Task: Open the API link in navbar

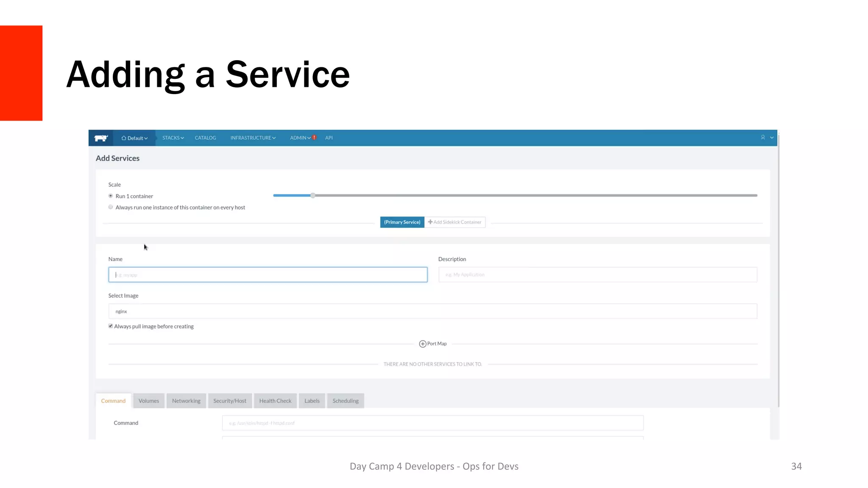Action: tap(329, 138)
